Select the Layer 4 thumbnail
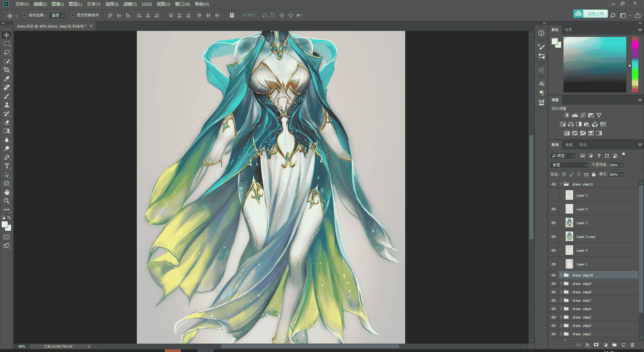Viewport: 644px width, 352px height. [569, 250]
